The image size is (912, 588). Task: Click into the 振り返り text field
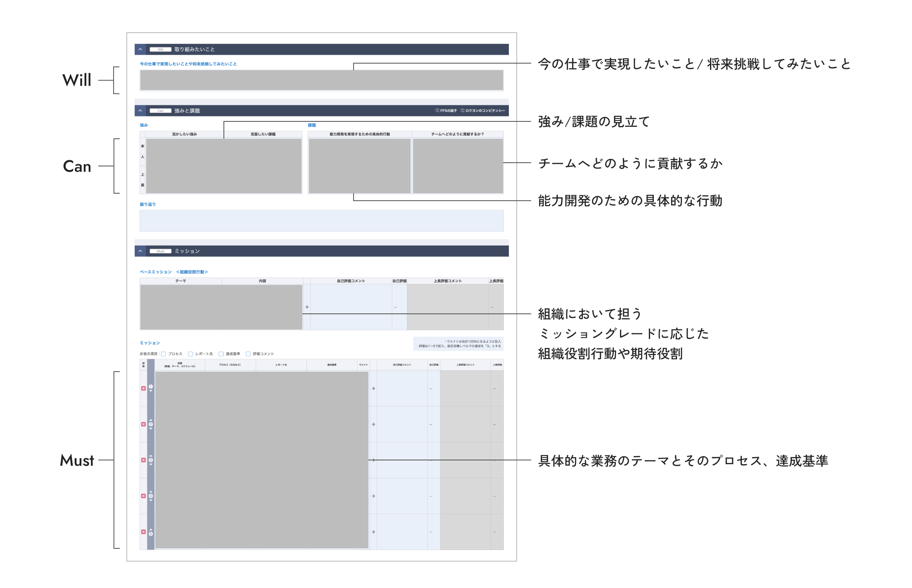(x=322, y=221)
